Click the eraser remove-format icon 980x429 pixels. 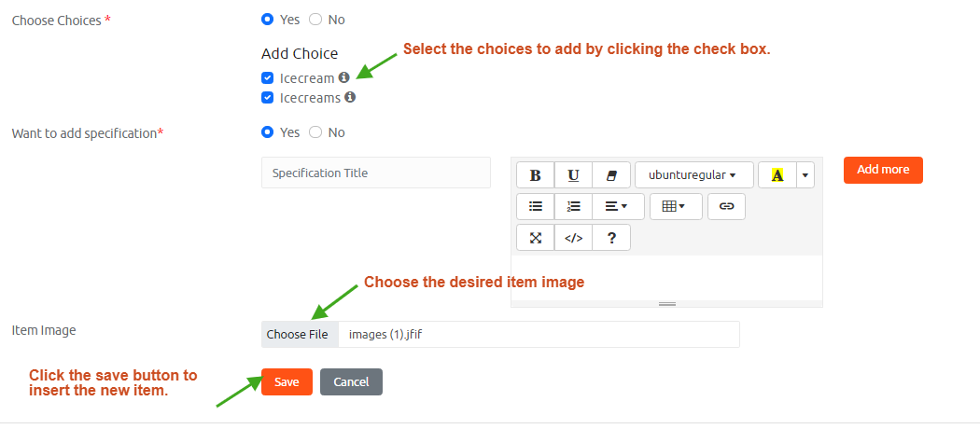[x=611, y=175]
